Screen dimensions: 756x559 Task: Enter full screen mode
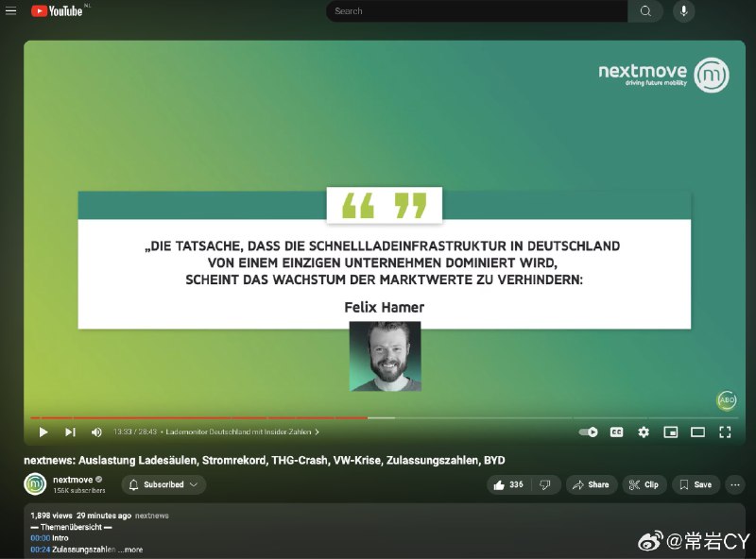pyautogui.click(x=725, y=432)
